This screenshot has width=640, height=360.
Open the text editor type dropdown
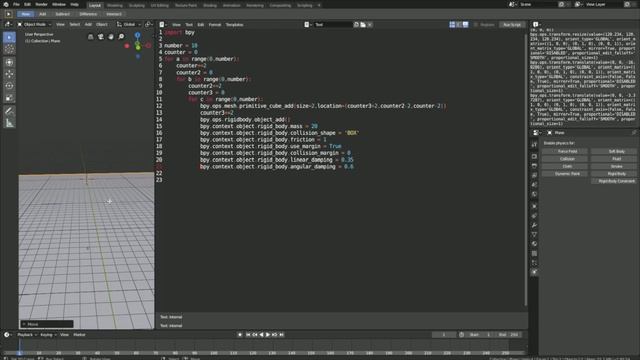pyautogui.click(x=163, y=24)
